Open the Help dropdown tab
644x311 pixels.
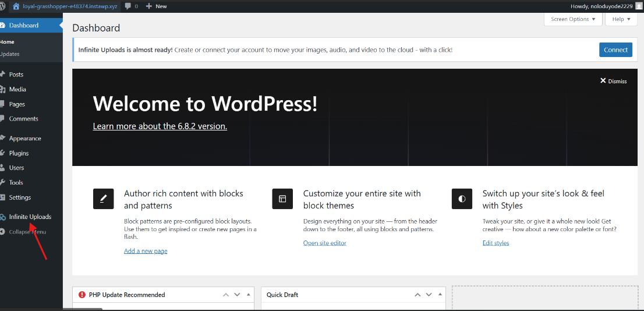click(620, 19)
